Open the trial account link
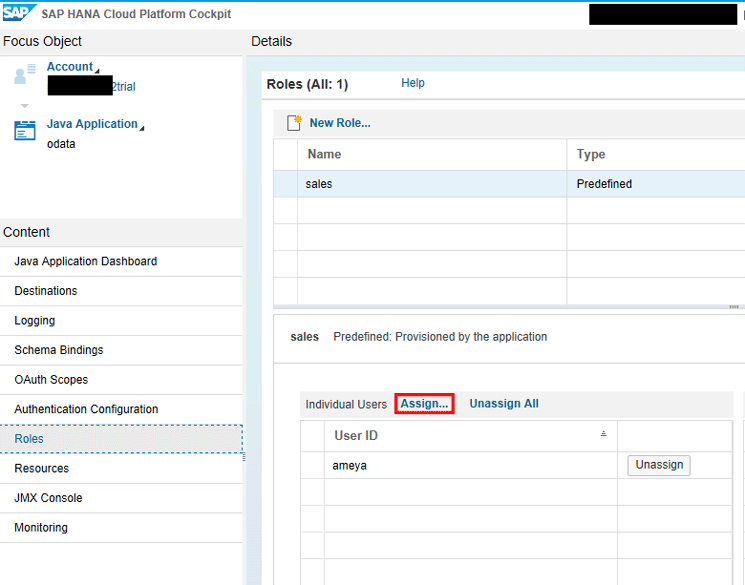Screen dimensions: 745x585 point(124,86)
